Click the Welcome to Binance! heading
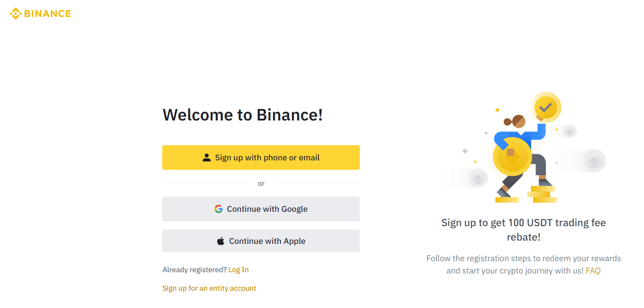The width and height of the screenshot is (644, 308). point(243,115)
